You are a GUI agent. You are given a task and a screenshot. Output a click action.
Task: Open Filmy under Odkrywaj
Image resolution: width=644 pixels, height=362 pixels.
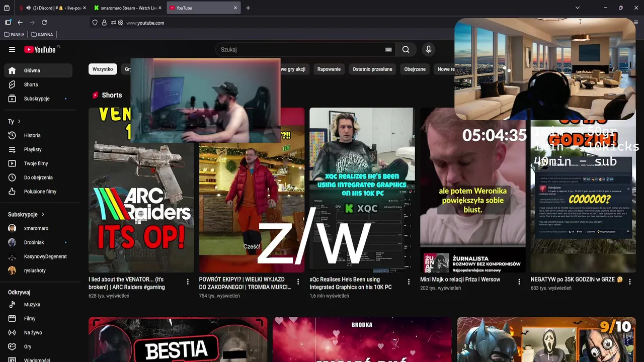click(x=38, y=319)
